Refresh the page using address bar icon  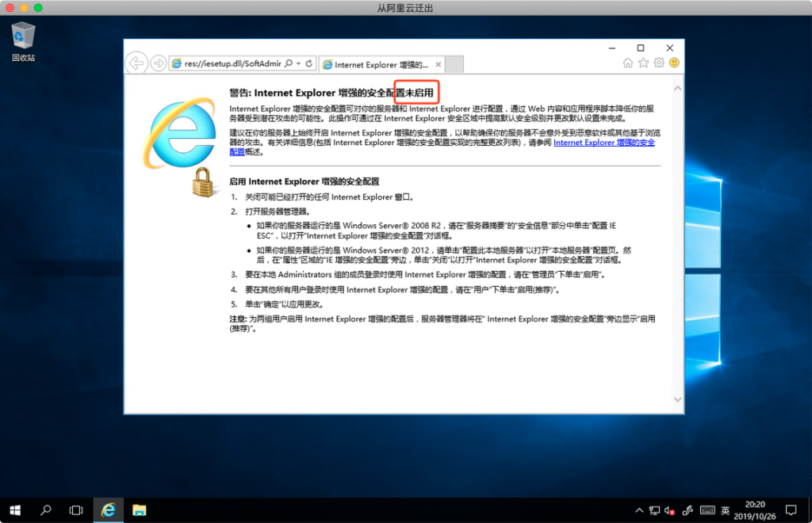pos(308,63)
